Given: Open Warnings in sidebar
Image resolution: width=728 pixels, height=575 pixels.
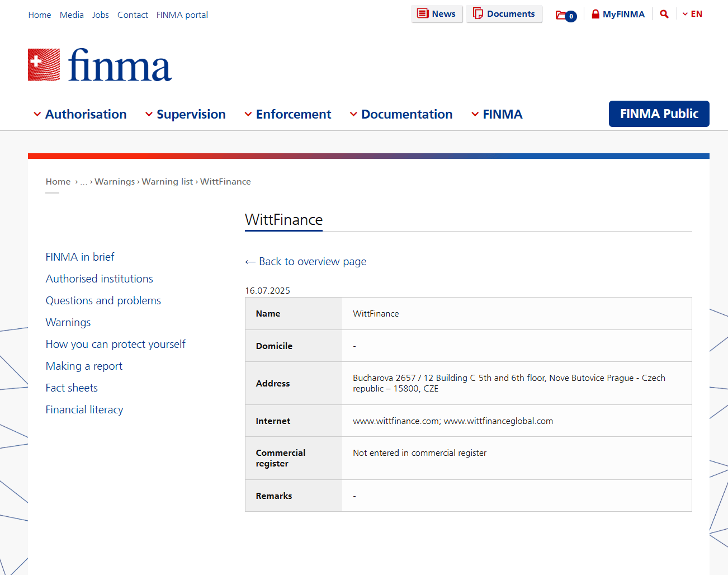Looking at the screenshot, I should tap(68, 322).
